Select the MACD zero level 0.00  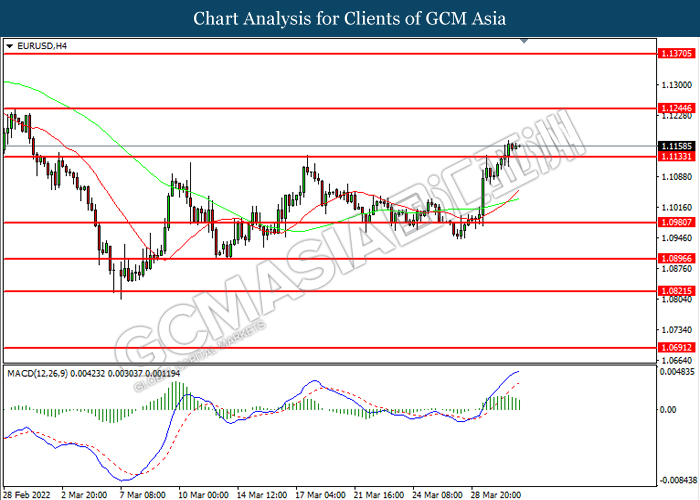(668, 409)
